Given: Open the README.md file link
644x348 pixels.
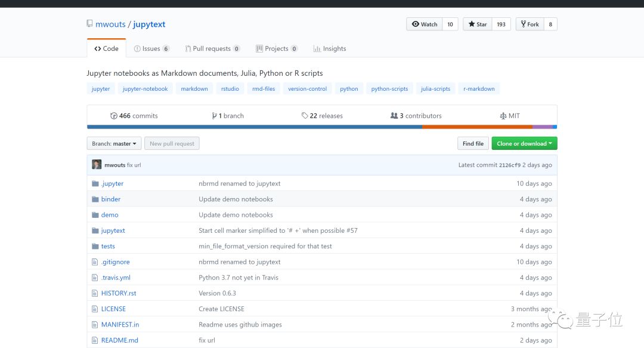Looking at the screenshot, I should coord(119,340).
